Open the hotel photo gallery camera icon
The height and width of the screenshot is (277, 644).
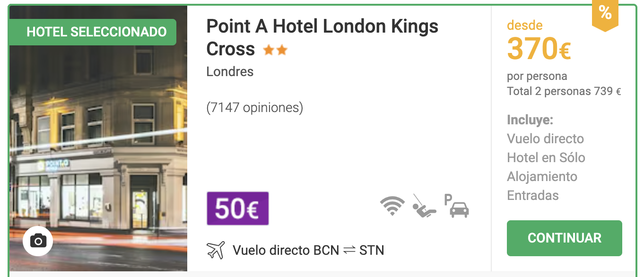click(x=38, y=241)
